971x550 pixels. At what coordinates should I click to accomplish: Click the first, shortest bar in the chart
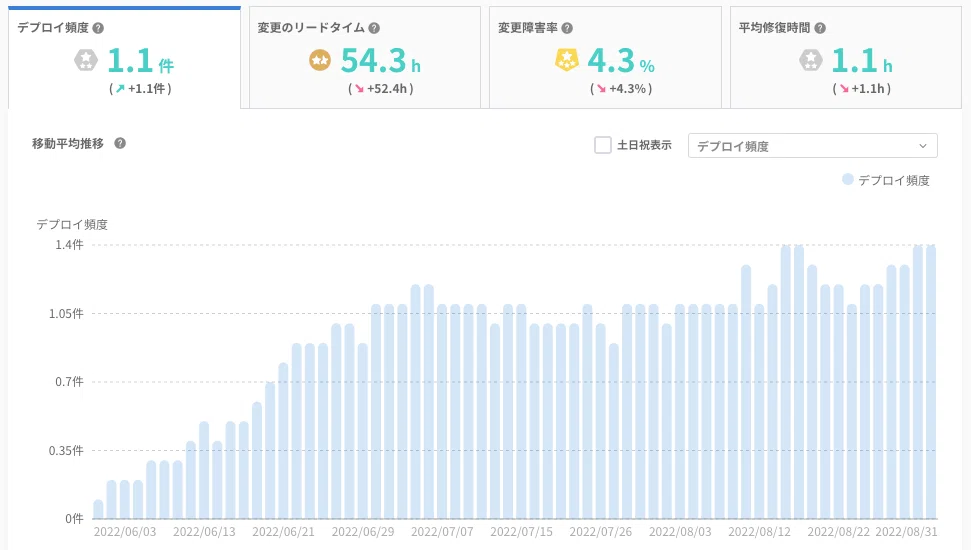98,509
